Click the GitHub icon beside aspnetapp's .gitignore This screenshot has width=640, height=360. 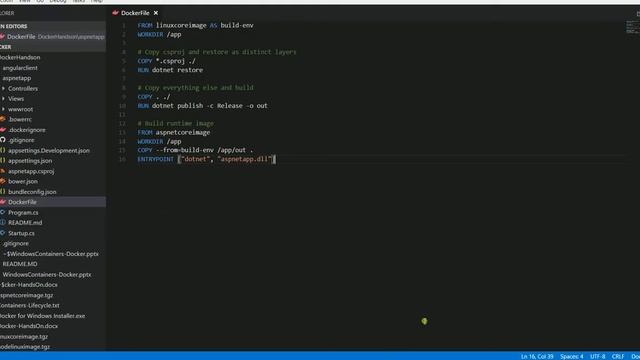point(2,140)
